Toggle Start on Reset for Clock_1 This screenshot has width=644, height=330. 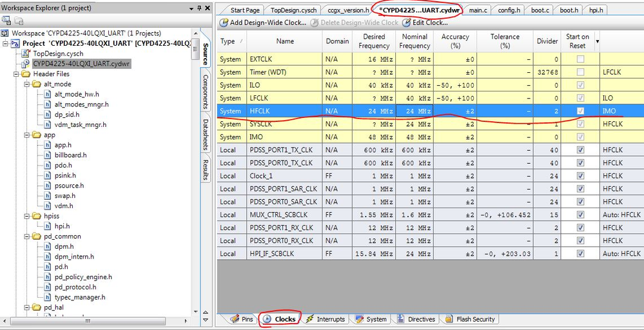580,176
